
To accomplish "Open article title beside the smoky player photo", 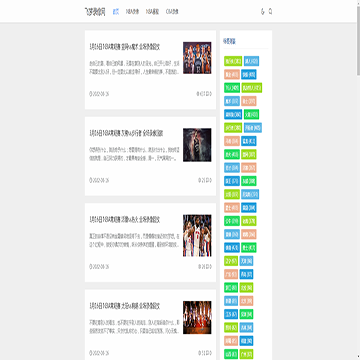I will click(126, 133).
